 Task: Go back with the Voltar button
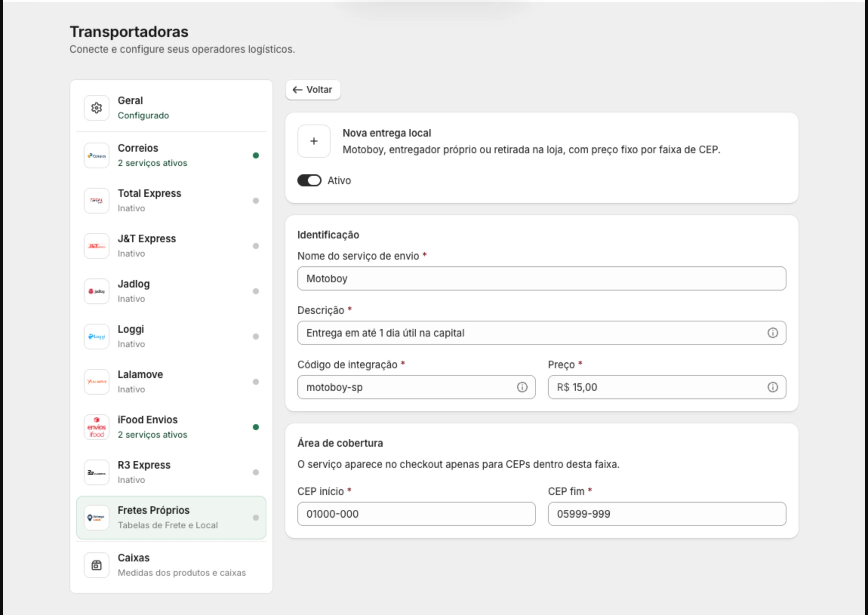pyautogui.click(x=313, y=90)
